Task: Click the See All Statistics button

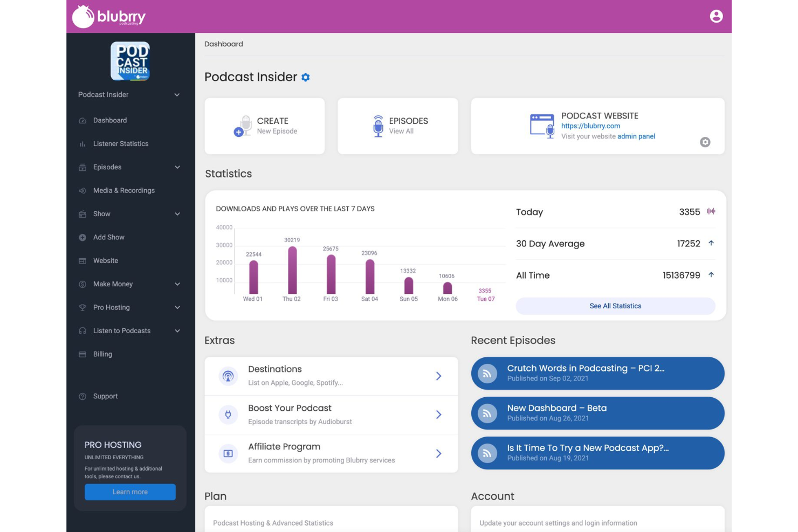Action: tap(615, 306)
